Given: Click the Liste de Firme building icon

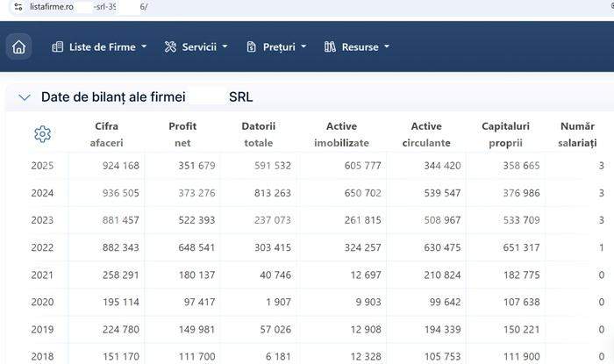Looking at the screenshot, I should pyautogui.click(x=58, y=47).
